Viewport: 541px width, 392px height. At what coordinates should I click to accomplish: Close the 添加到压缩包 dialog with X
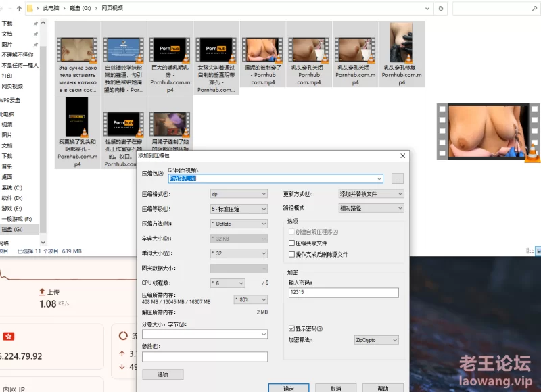(x=402, y=155)
